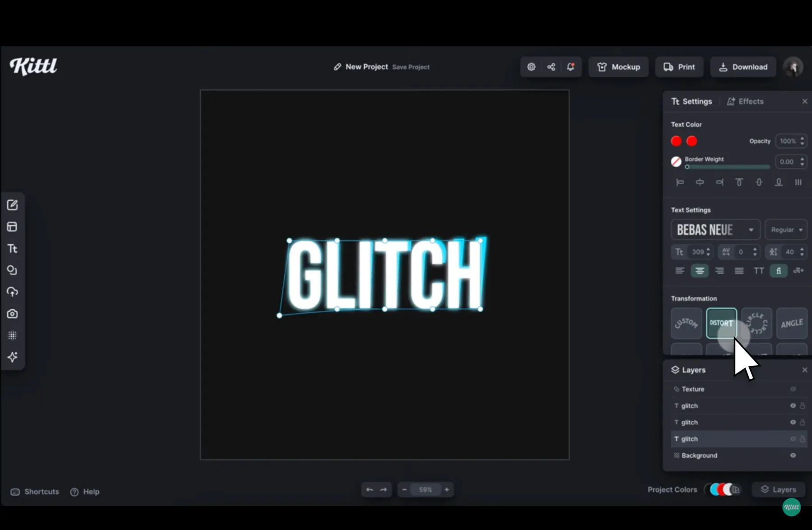812x530 pixels.
Task: Toggle visibility of the Texture layer
Action: (x=793, y=389)
